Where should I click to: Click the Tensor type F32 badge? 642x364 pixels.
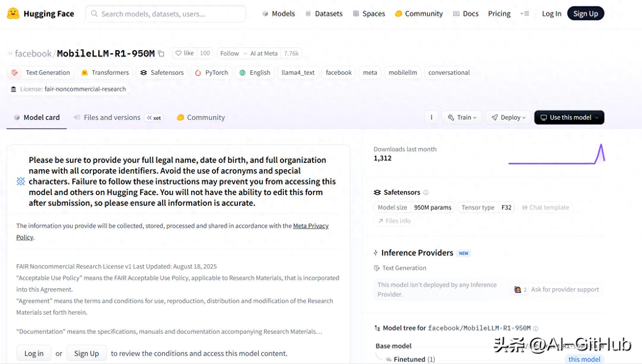click(x=486, y=207)
